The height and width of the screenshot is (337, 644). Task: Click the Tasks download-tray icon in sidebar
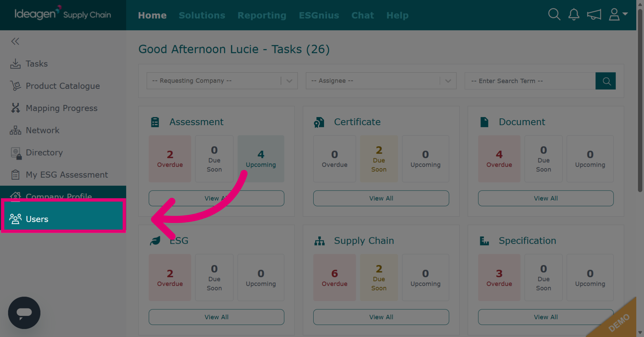[15, 64]
